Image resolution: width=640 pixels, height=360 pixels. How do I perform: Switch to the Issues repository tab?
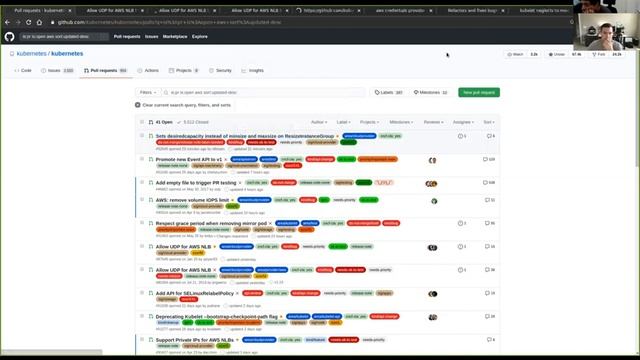pyautogui.click(x=57, y=71)
